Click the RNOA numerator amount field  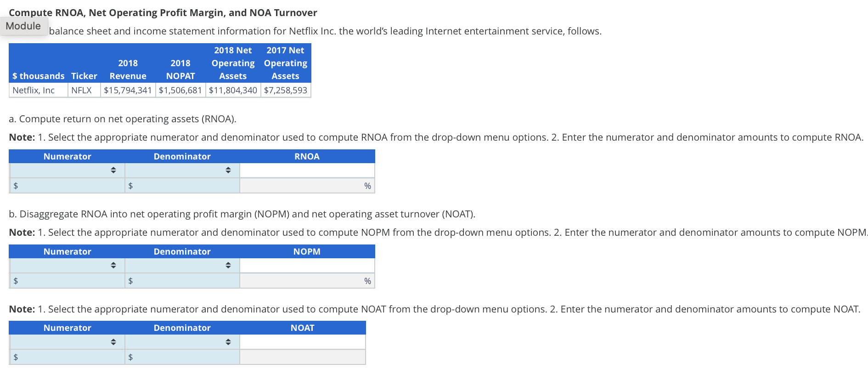click(67, 186)
